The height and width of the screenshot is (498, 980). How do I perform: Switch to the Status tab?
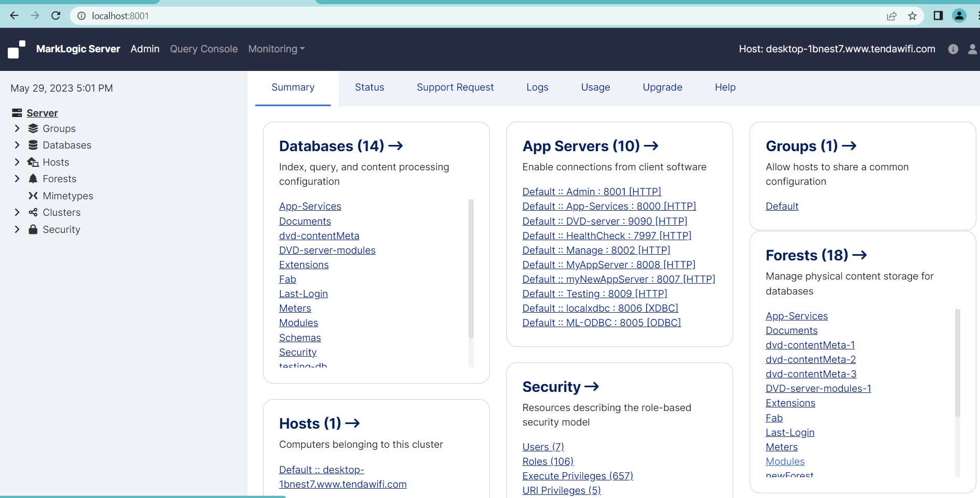(369, 87)
